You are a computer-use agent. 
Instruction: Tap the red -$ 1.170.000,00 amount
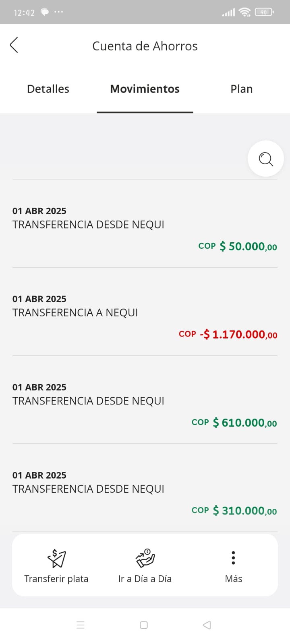(238, 334)
